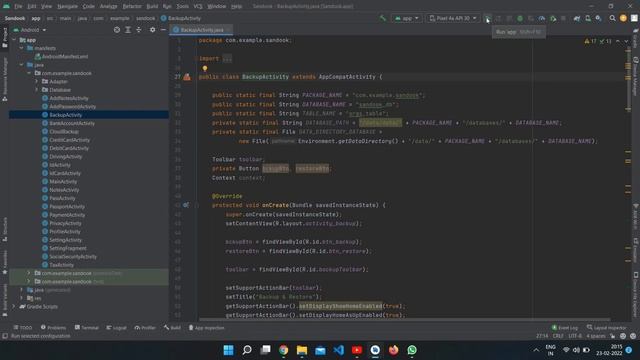
Task: Open the Problems tool window
Action: 53,328
